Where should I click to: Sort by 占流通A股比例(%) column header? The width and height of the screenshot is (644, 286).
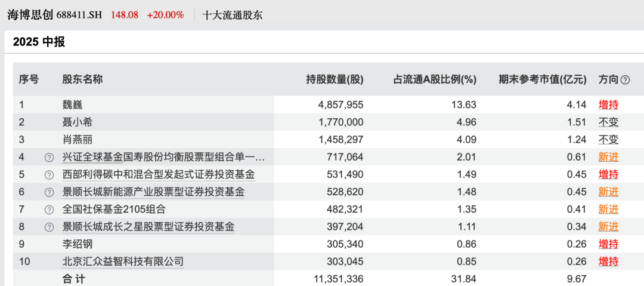point(435,79)
